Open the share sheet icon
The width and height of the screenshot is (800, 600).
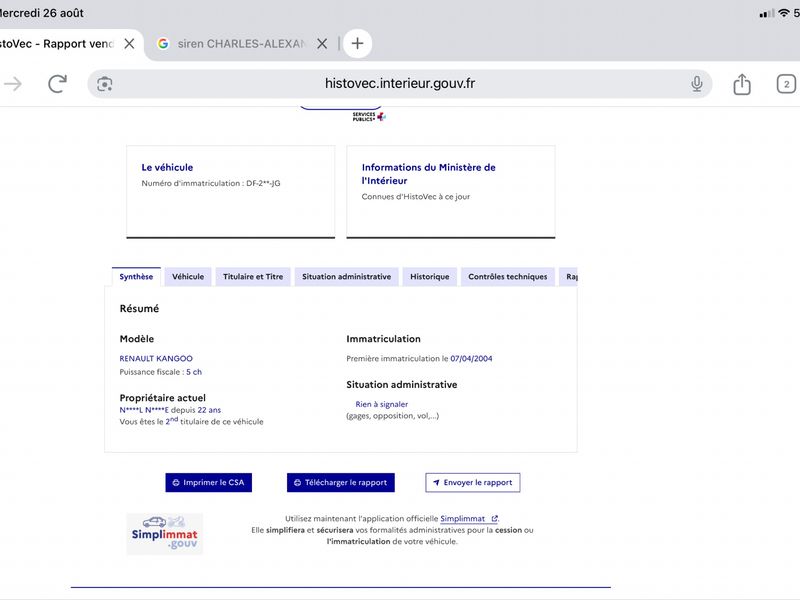point(742,84)
